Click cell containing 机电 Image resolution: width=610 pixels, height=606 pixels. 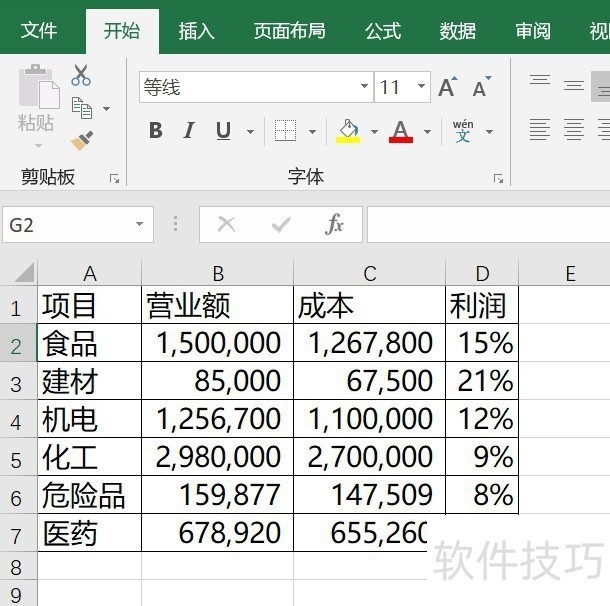(x=89, y=419)
